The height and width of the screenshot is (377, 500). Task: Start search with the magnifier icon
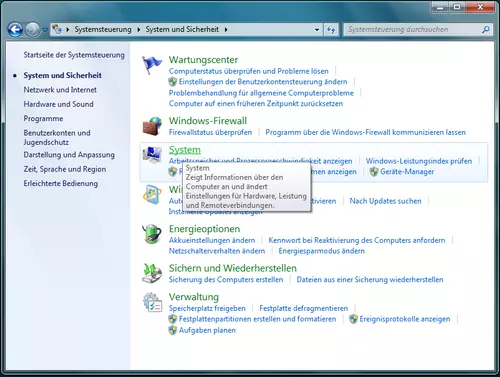[486, 30]
